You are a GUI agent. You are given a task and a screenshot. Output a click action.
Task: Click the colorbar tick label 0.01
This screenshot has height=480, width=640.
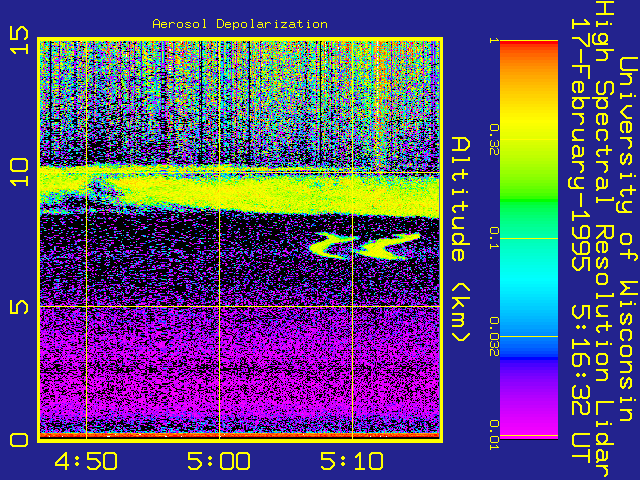pyautogui.click(x=494, y=435)
